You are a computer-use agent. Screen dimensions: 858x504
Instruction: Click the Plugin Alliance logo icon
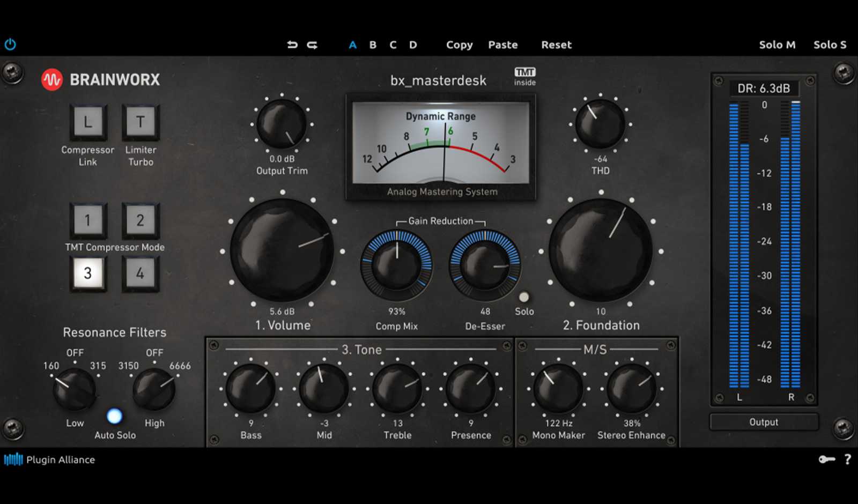[x=13, y=459]
